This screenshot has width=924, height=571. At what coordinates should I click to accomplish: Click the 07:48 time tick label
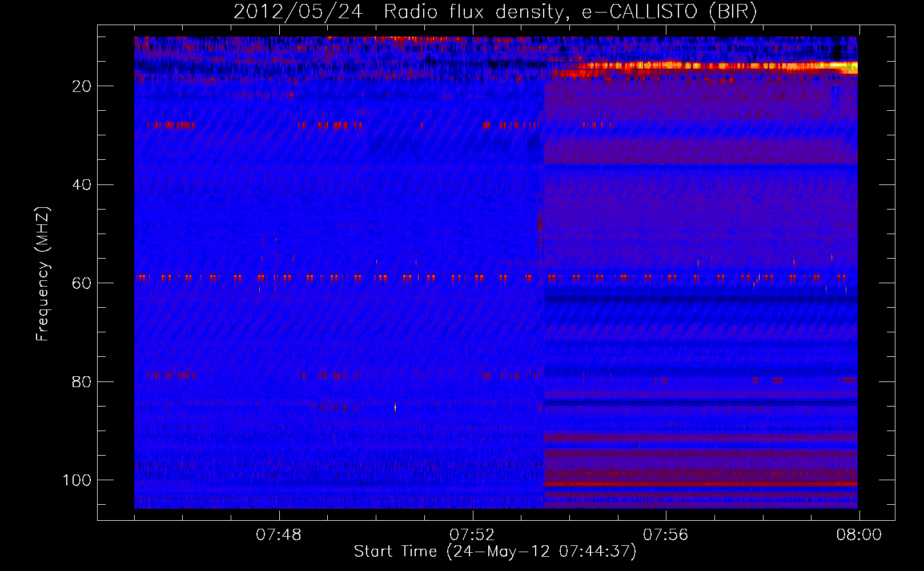click(279, 535)
